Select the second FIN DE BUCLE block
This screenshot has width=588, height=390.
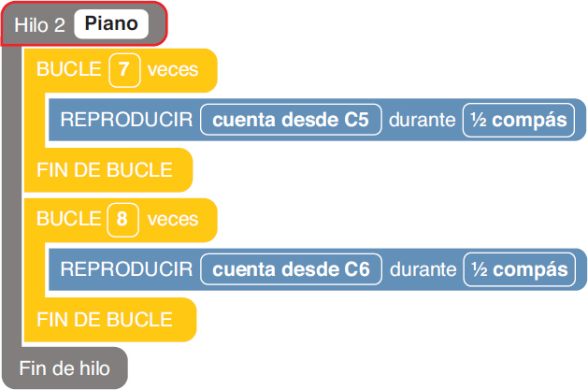(110, 320)
